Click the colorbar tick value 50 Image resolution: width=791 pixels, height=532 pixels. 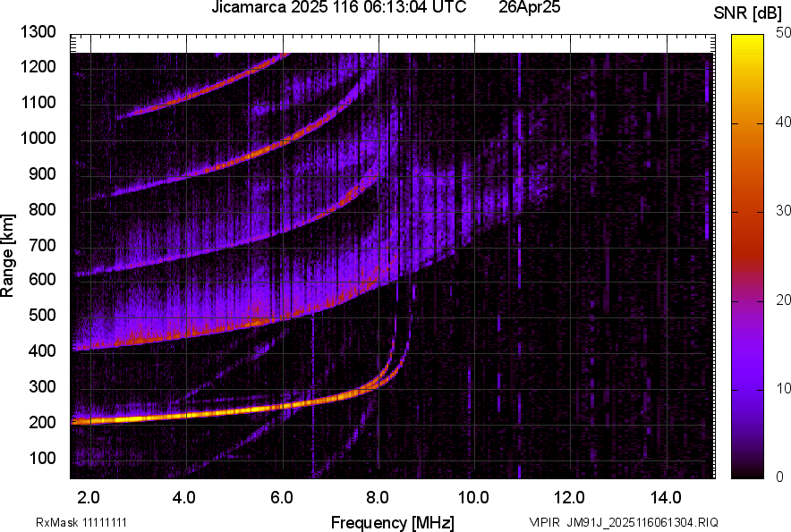(783, 33)
